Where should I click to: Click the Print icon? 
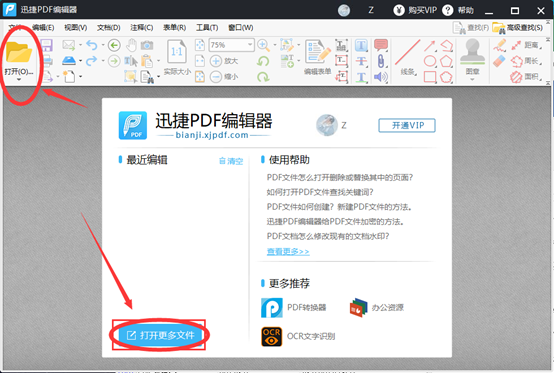coord(47,61)
